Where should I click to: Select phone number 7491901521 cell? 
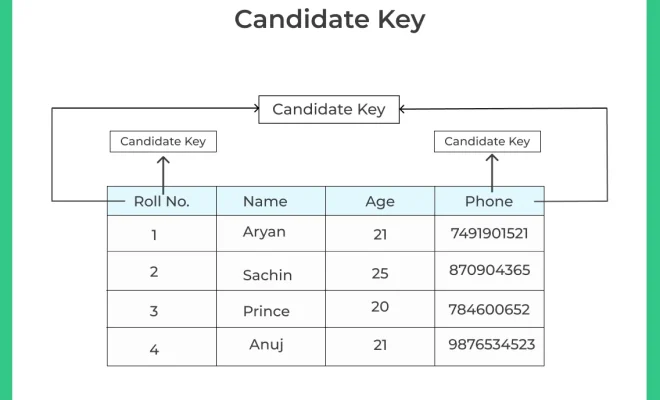click(489, 234)
